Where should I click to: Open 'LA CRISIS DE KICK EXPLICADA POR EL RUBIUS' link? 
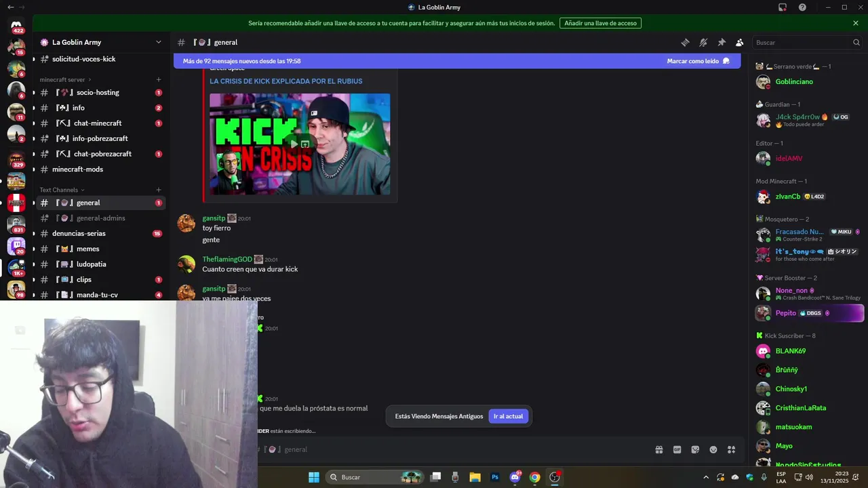pyautogui.click(x=285, y=81)
